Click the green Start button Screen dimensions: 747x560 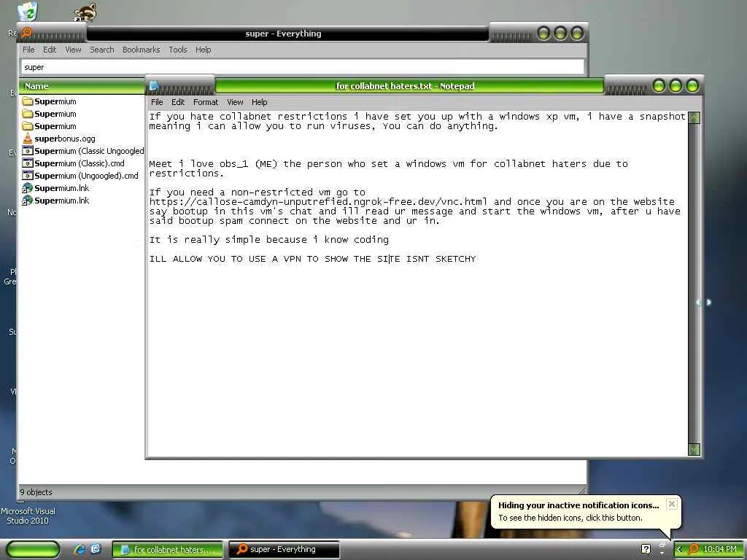point(34,549)
